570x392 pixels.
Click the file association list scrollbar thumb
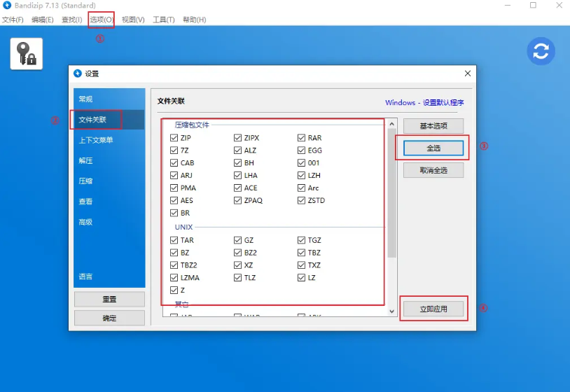pyautogui.click(x=392, y=193)
